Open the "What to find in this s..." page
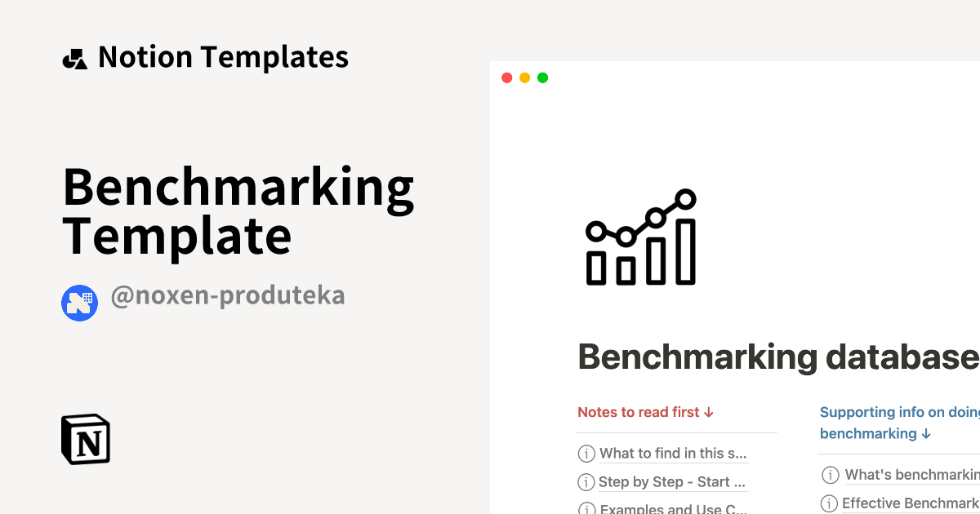The image size is (980, 514). click(x=674, y=454)
